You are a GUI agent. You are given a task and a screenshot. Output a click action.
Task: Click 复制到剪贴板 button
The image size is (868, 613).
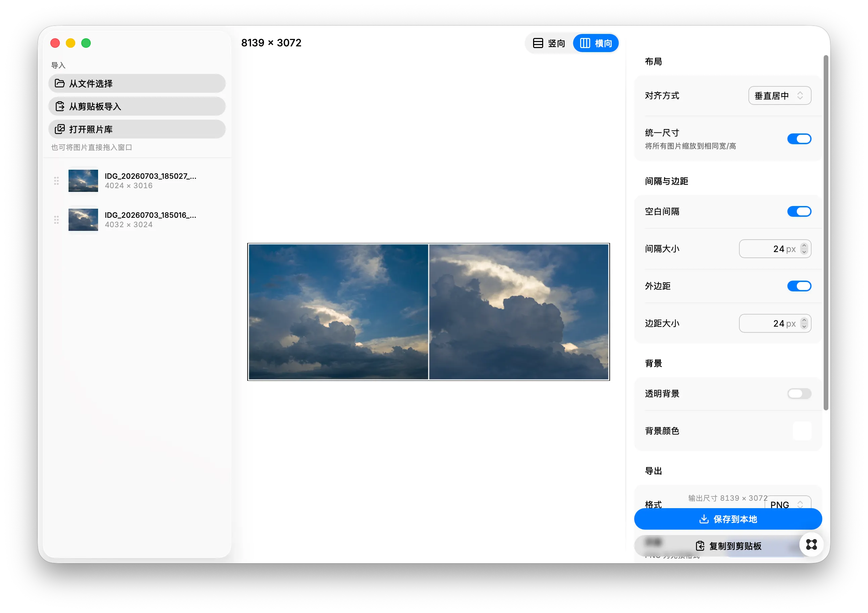coord(728,546)
